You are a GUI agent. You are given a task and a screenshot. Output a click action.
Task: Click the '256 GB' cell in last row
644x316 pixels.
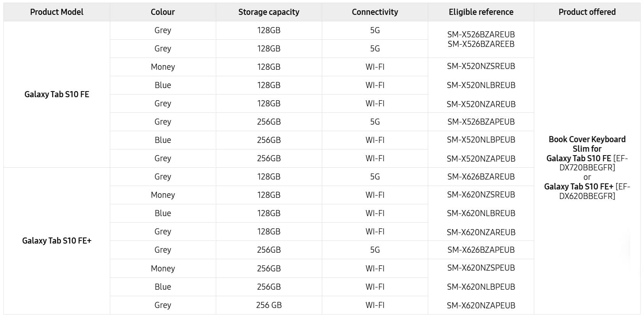pyautogui.click(x=269, y=305)
